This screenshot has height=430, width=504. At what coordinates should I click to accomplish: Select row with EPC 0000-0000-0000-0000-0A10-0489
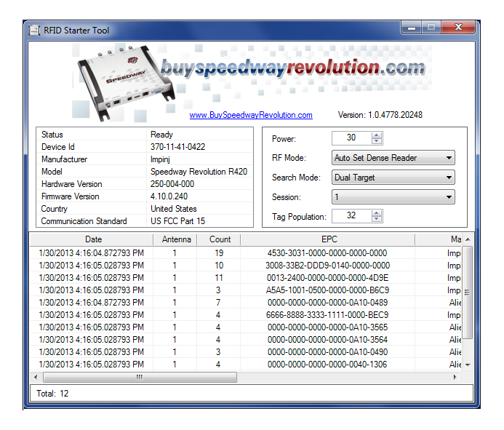(x=246, y=303)
